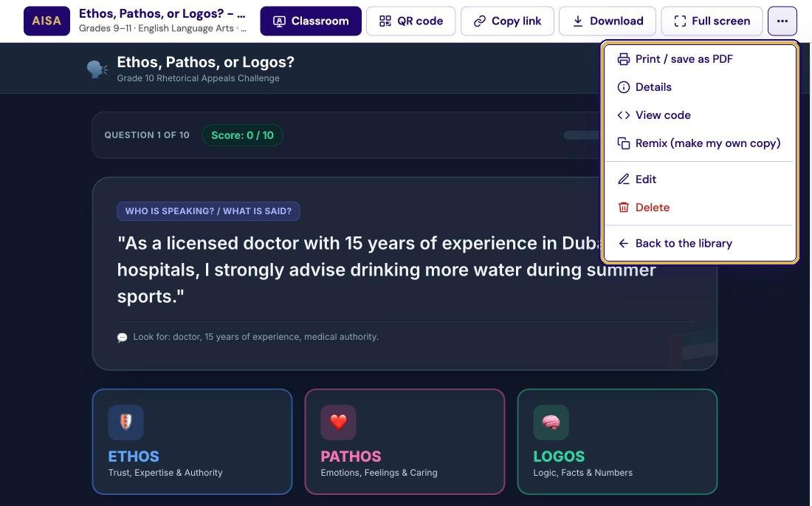Click the info circle icon beside Details
The width and height of the screenshot is (812, 506).
[624, 87]
